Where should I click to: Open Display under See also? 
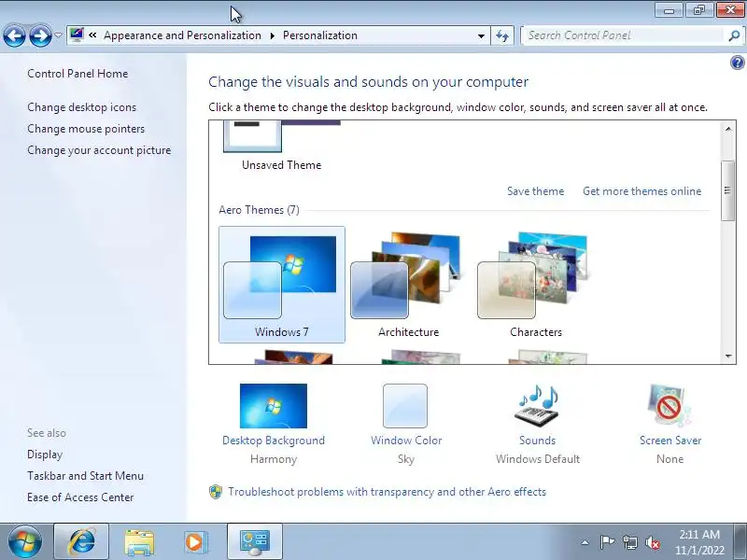[x=45, y=455]
